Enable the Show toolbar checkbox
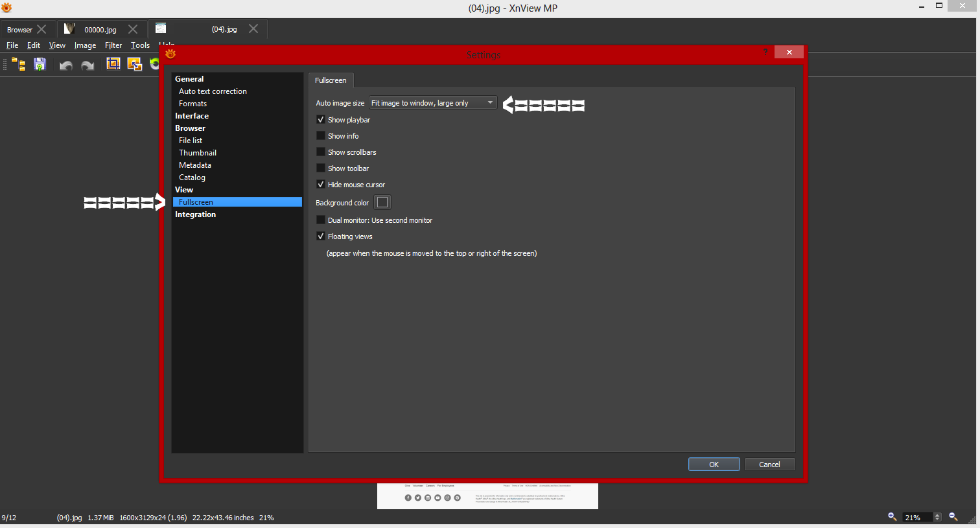The height and width of the screenshot is (528, 980). click(321, 168)
